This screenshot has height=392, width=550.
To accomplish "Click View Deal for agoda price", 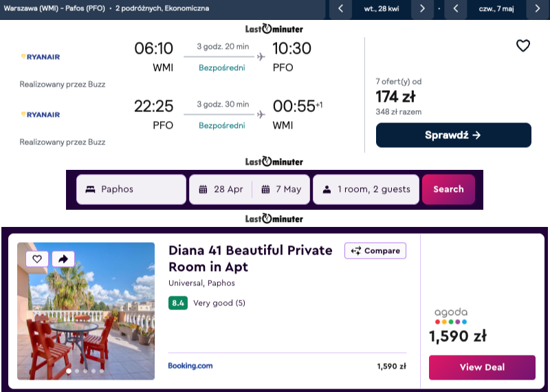I will (x=481, y=367).
